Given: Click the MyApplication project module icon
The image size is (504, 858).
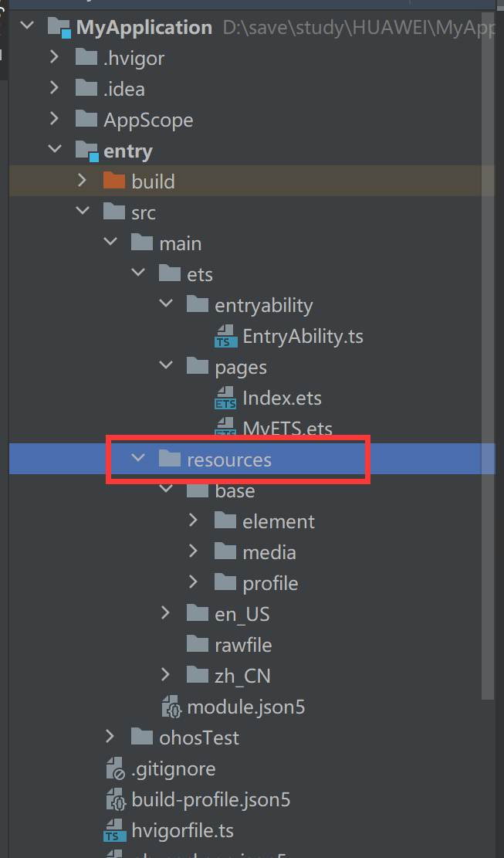Looking at the screenshot, I should tap(59, 27).
